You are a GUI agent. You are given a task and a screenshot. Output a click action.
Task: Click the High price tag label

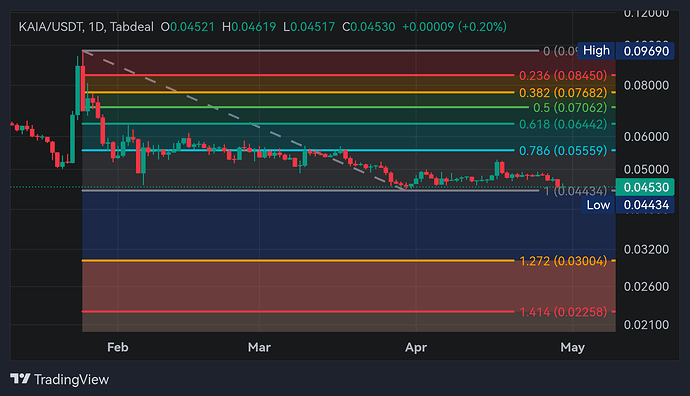click(x=596, y=51)
